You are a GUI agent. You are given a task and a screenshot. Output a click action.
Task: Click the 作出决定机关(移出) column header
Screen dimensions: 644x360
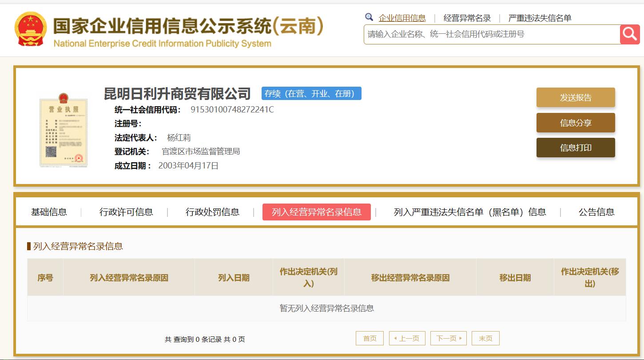coord(590,278)
